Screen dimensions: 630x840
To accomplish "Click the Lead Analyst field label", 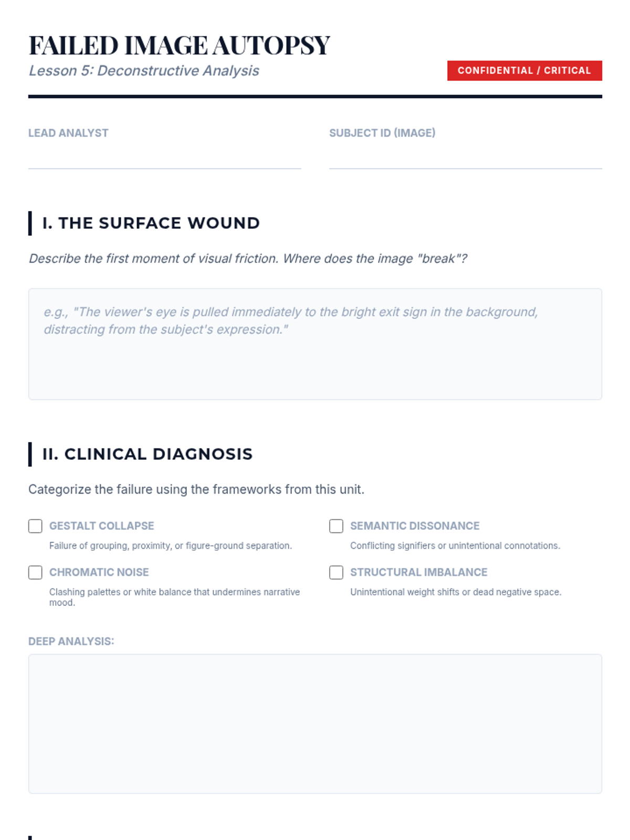I will [x=68, y=133].
